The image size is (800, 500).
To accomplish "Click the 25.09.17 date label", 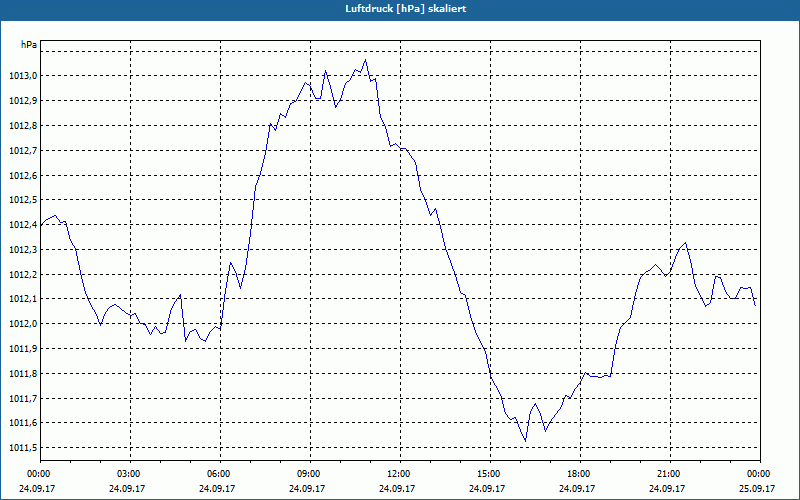I will [757, 488].
